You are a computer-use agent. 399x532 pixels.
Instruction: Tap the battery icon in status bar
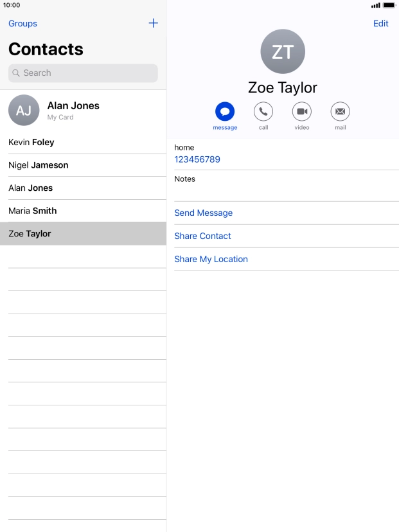coord(389,5)
